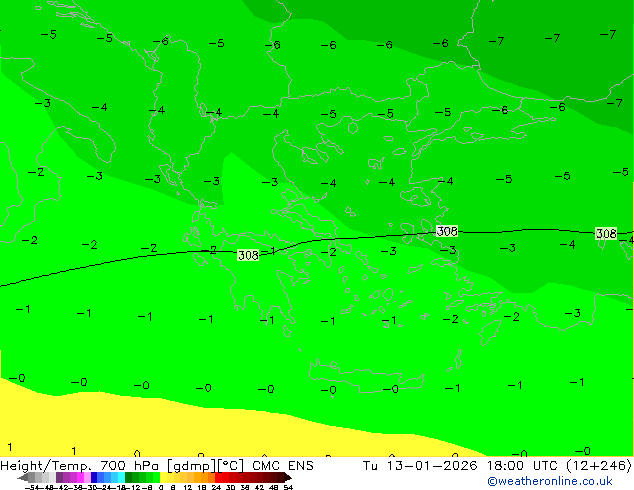Click the 24 value on the legend scale
Viewport: 634px width, 490px height.
click(x=216, y=488)
